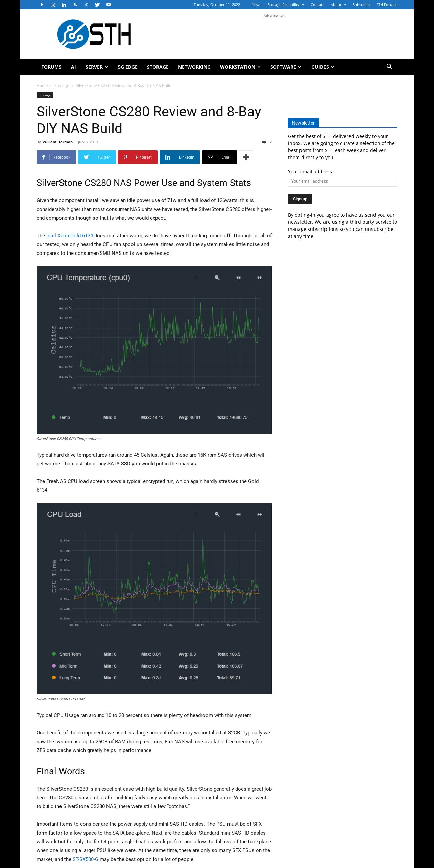The image size is (434, 868).
Task: Click the article title heading
Action: coord(149,120)
